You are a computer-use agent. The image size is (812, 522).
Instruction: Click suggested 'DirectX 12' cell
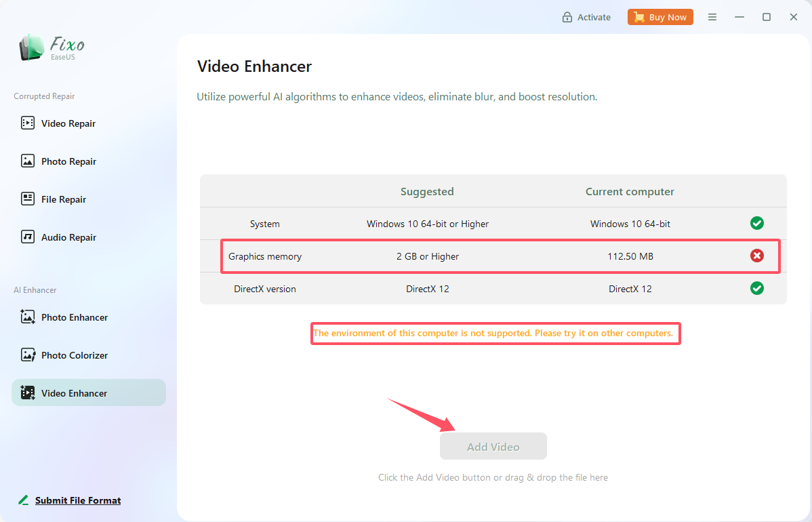[428, 289]
